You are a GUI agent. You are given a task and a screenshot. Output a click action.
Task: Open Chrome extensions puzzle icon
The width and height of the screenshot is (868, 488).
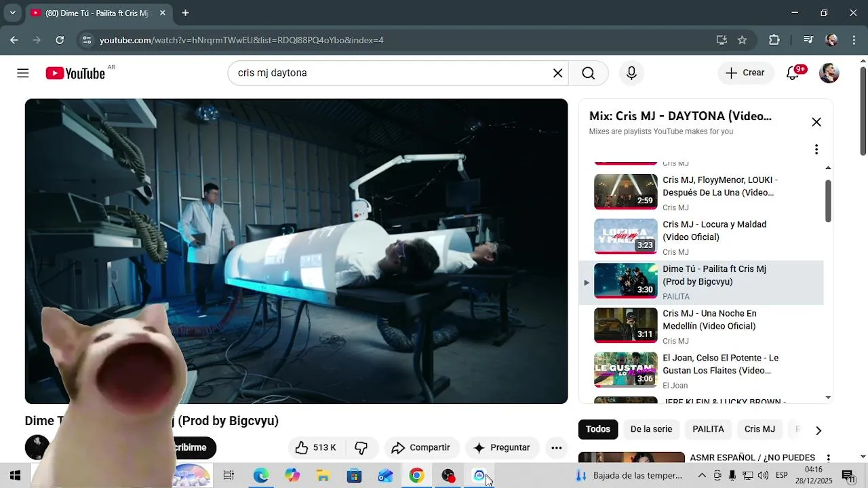[774, 40]
